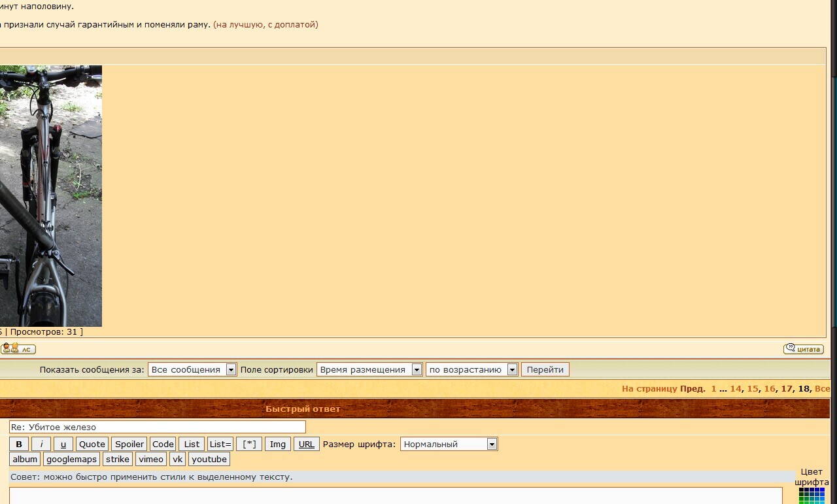837x504 pixels.
Task: Apply underline formatting with u button
Action: pyautogui.click(x=63, y=444)
